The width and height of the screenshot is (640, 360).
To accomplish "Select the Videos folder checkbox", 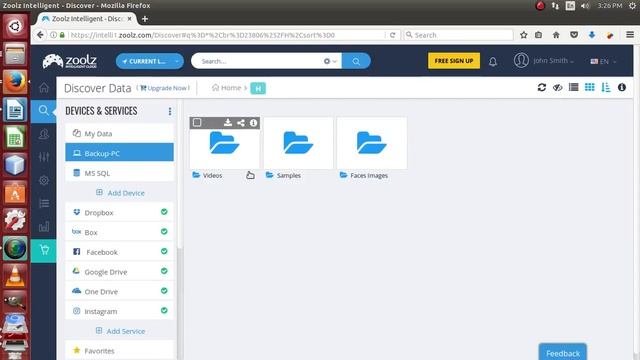I will click(197, 122).
